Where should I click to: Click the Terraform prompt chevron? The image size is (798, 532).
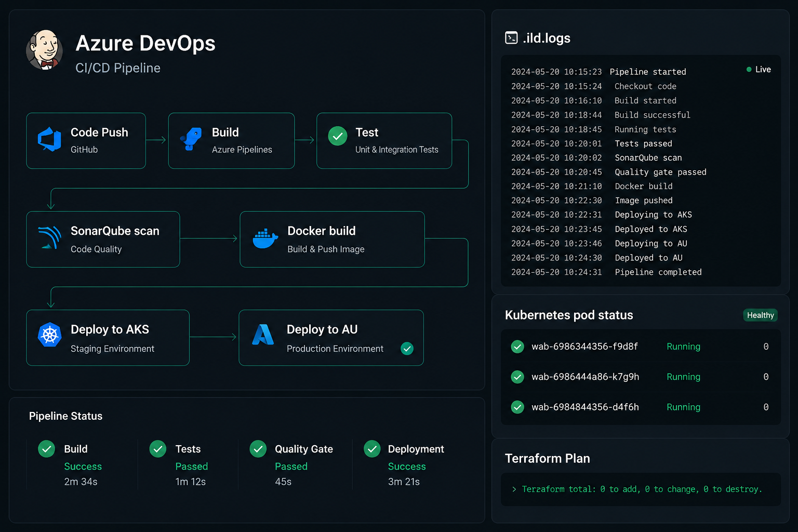(514, 489)
